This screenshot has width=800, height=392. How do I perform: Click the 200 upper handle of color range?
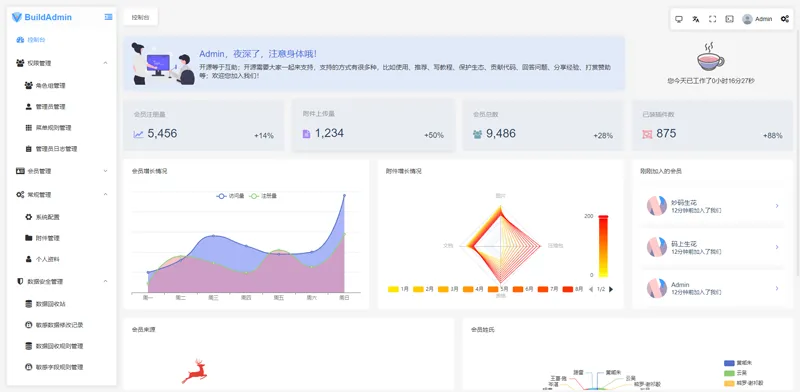pyautogui.click(x=603, y=217)
